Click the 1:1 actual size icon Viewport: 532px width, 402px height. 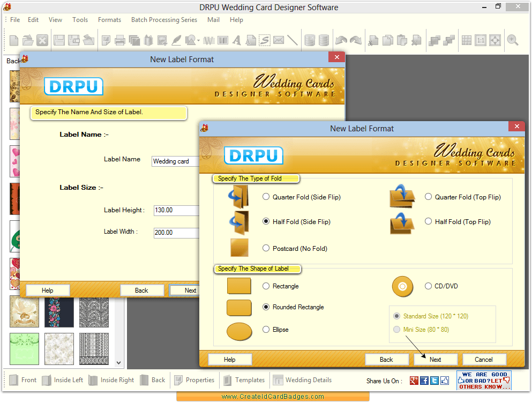point(481,40)
